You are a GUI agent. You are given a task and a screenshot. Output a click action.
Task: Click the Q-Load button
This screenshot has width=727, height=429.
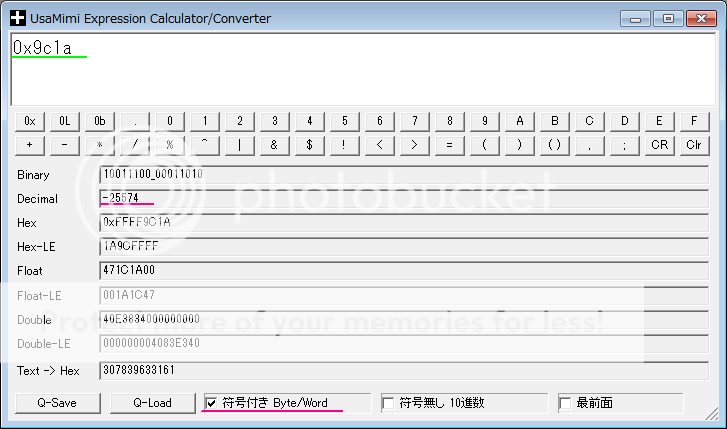pyautogui.click(x=153, y=403)
